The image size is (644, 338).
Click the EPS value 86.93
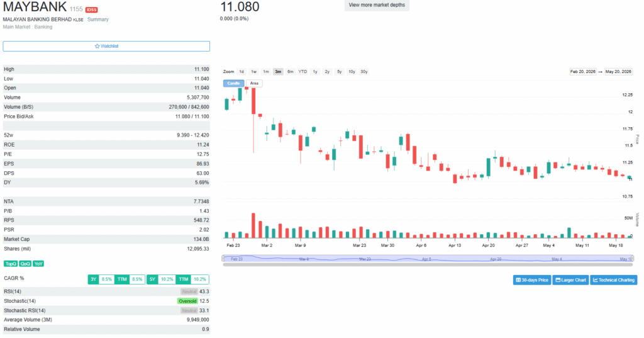pyautogui.click(x=203, y=164)
